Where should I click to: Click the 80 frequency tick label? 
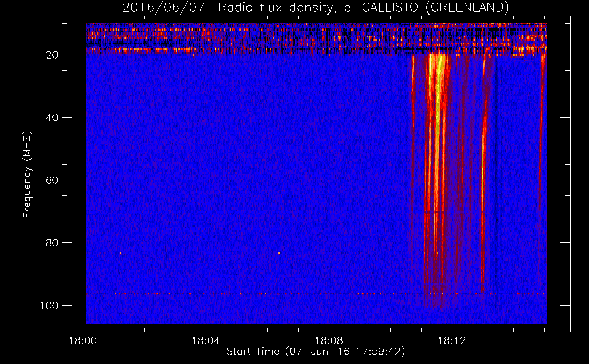coord(52,243)
